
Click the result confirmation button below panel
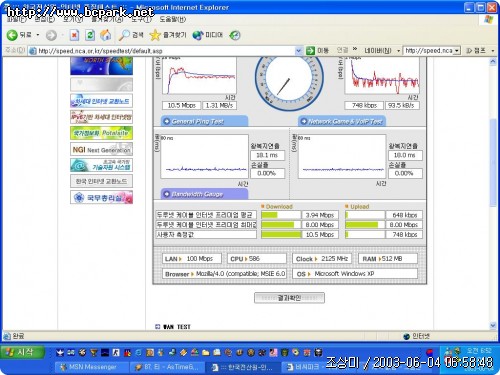pos(289,298)
